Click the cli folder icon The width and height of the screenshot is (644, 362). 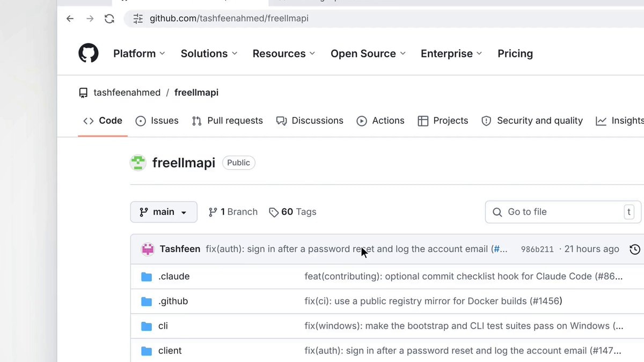point(147,326)
